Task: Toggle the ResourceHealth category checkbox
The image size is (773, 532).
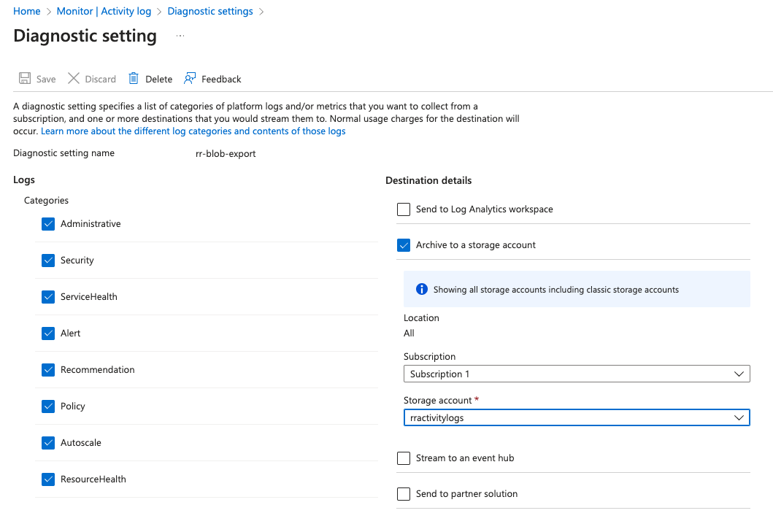Action: click(48, 479)
